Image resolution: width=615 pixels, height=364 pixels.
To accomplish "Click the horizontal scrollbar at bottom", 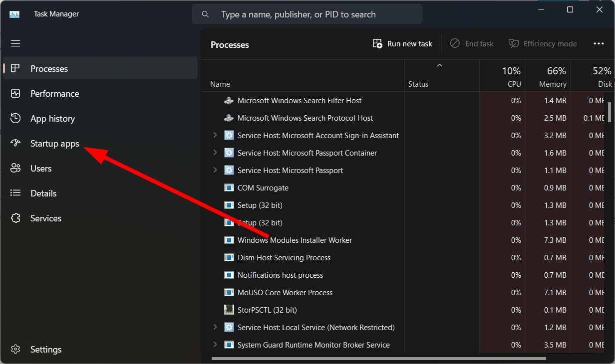I will point(379,358).
